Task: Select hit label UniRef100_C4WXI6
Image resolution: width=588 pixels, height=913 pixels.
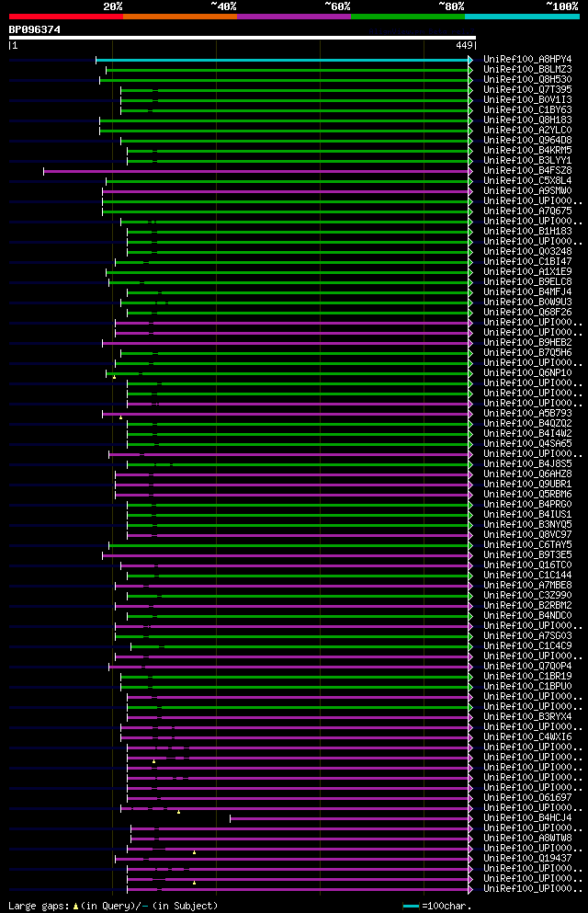Action: 527,736
